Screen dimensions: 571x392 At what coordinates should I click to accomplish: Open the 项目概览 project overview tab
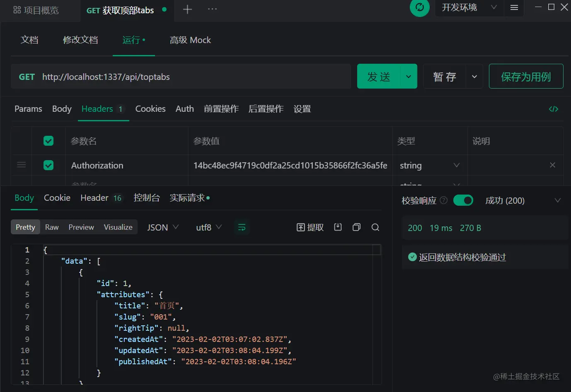tap(36, 10)
